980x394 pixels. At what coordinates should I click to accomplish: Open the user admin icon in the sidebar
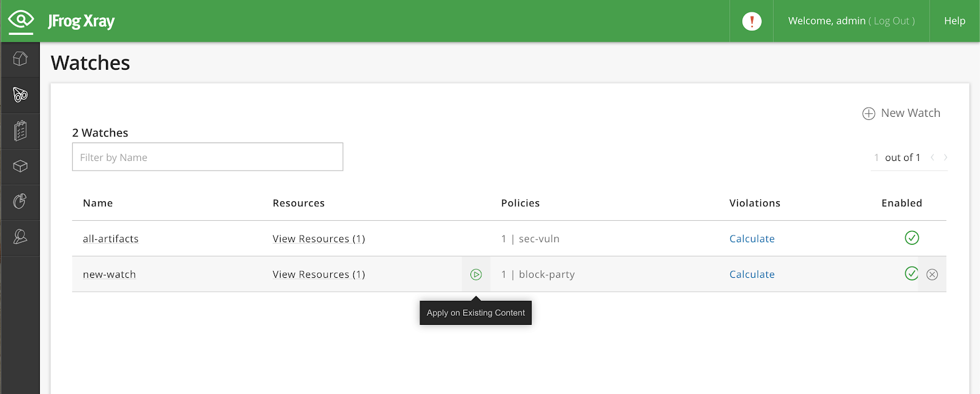click(20, 237)
